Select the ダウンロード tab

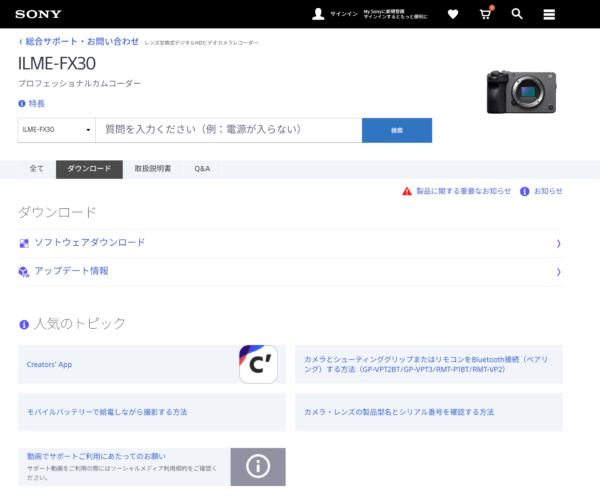click(x=89, y=169)
